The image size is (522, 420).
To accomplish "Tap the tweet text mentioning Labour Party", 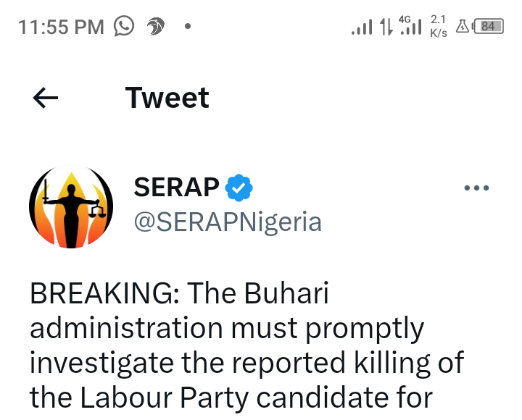I will coord(231,398).
